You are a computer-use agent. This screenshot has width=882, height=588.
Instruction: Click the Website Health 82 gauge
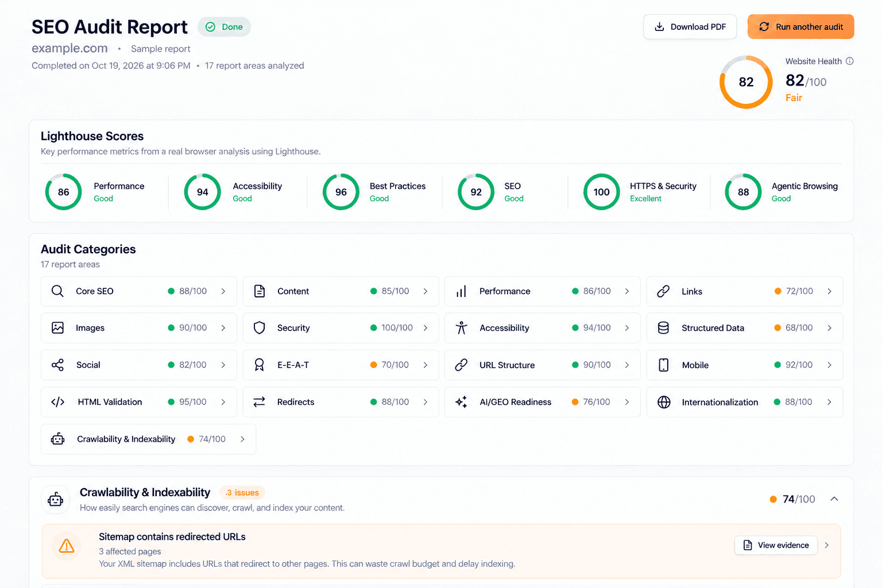(x=746, y=82)
